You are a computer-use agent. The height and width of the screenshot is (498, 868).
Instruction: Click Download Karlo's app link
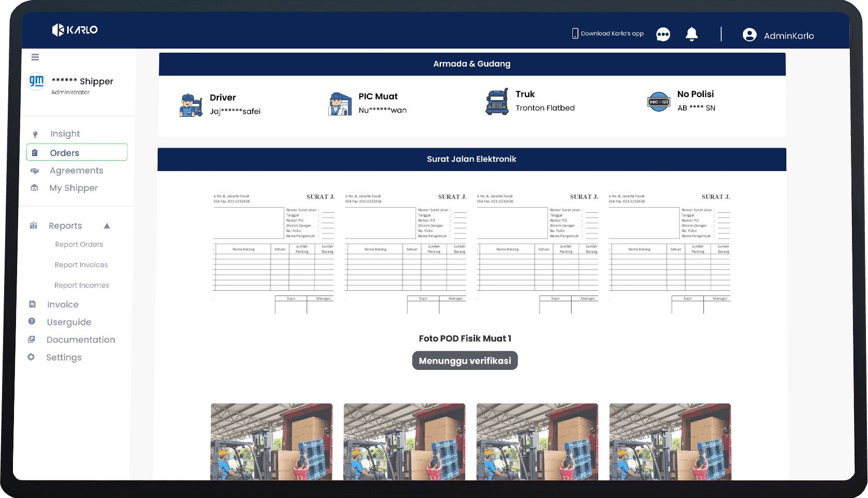coord(607,34)
